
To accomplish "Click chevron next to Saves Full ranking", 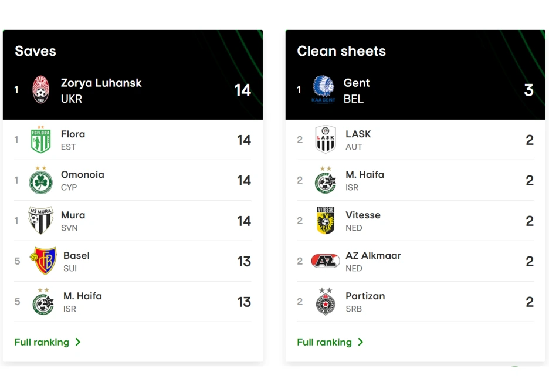I will click(x=78, y=342).
